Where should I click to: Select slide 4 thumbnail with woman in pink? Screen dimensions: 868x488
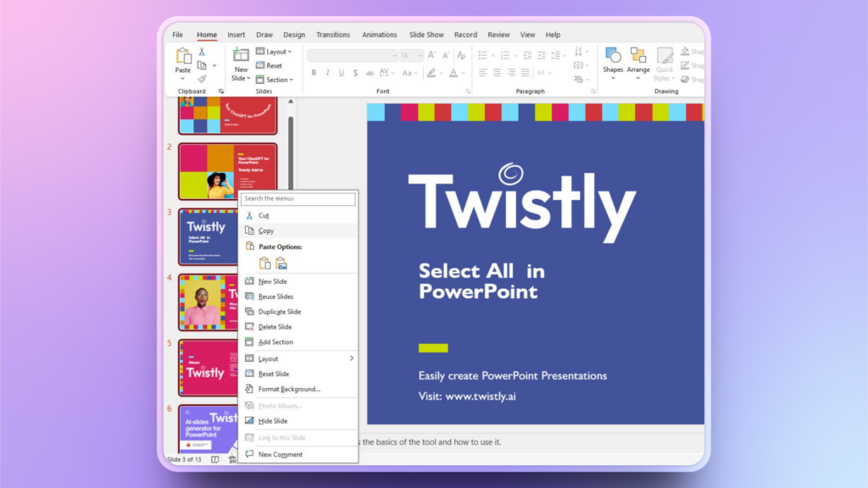click(x=209, y=302)
